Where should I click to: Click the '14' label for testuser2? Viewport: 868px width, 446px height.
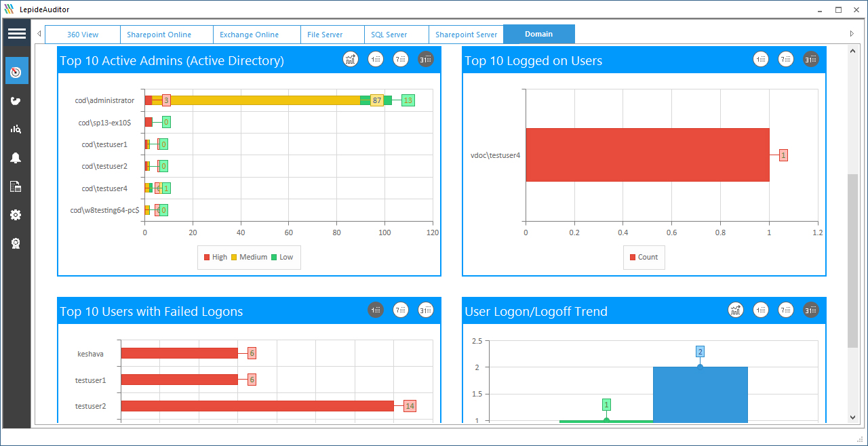(410, 406)
